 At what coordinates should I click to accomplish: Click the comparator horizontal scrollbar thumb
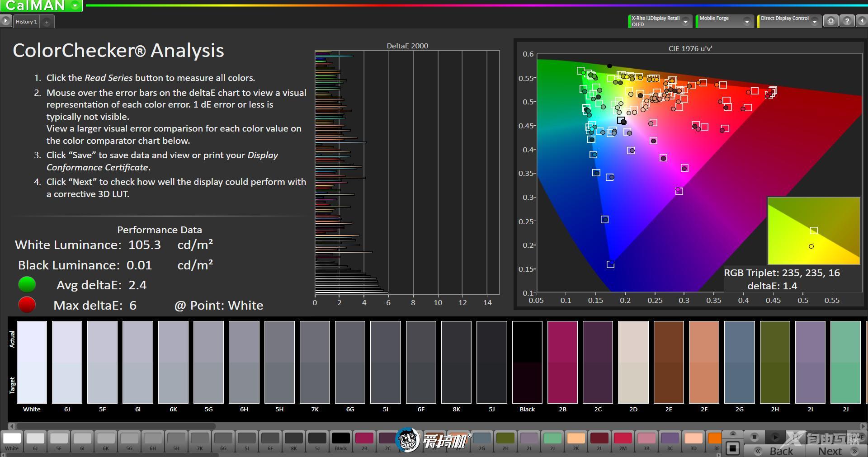pyautogui.click(x=116, y=426)
